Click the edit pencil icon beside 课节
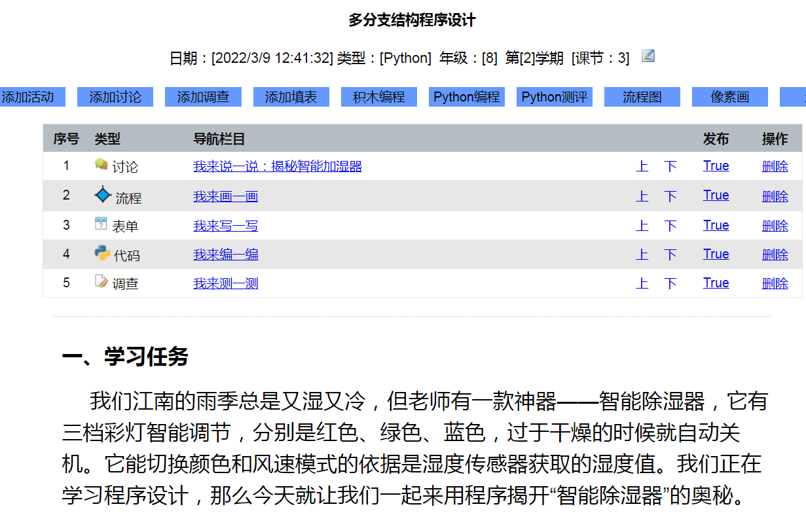Image resolution: width=806 pixels, height=532 pixels. tap(648, 56)
